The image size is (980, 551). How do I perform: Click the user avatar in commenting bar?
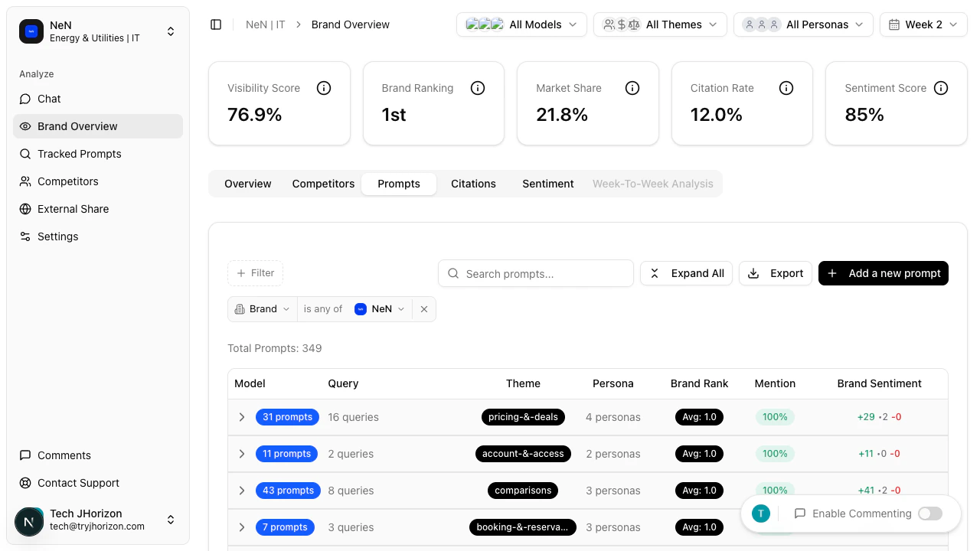click(760, 514)
